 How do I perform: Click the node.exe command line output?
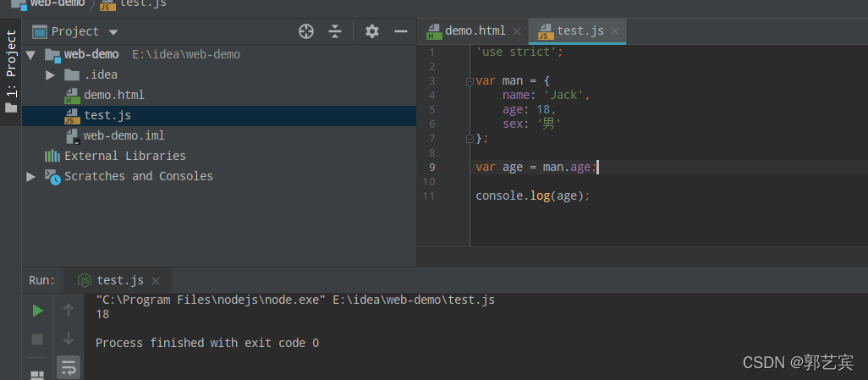(x=295, y=300)
